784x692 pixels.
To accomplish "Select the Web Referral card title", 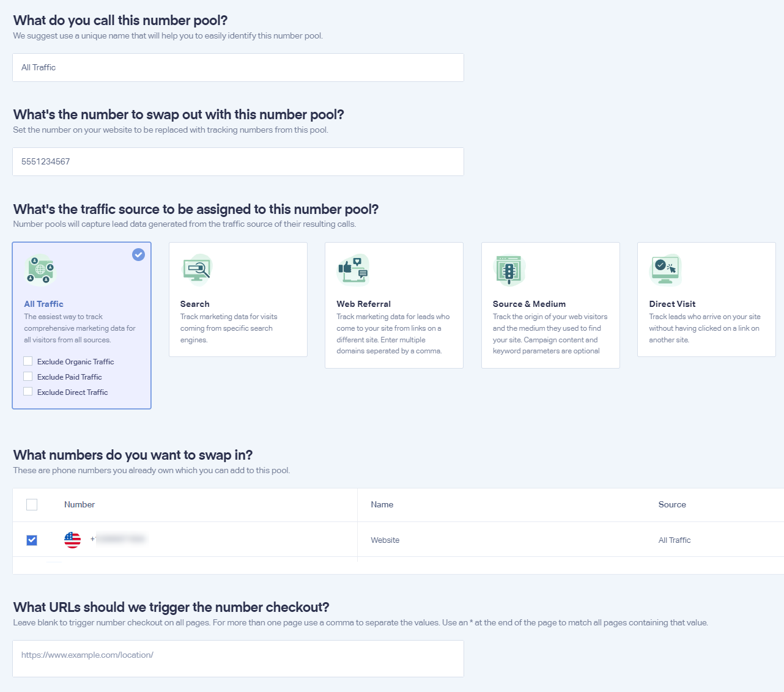I will [363, 304].
